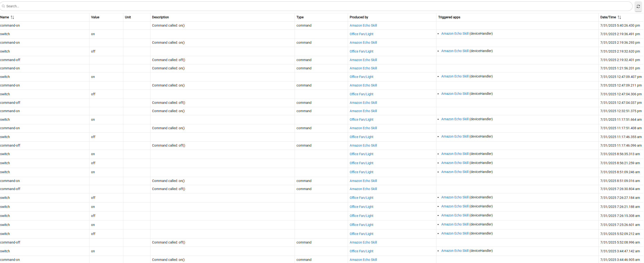Screen dimensions: 644x263
Task: Open triggered Amazon Echo Skill at 8:56:21.259 am
Action: click(455, 163)
